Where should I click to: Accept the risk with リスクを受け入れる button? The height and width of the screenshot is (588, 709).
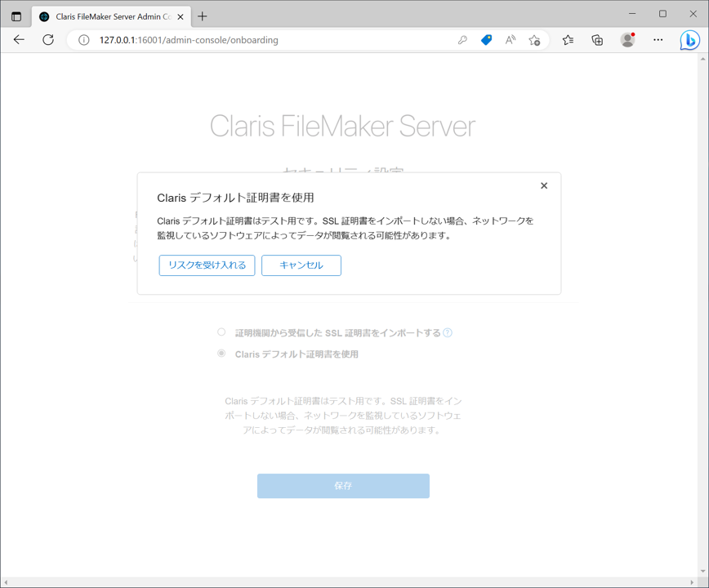pos(207,265)
